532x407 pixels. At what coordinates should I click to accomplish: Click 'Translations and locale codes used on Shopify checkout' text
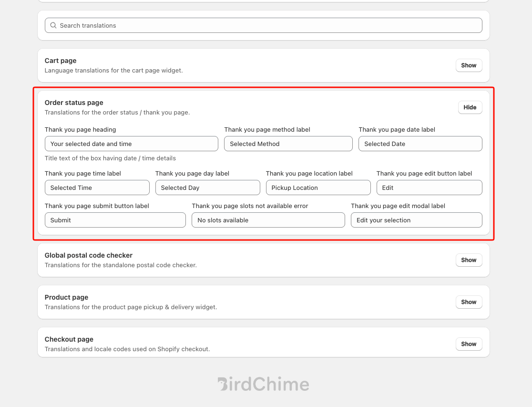(127, 349)
